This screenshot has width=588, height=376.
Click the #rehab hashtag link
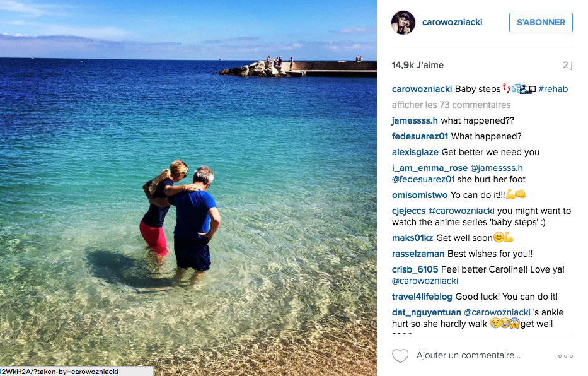553,89
